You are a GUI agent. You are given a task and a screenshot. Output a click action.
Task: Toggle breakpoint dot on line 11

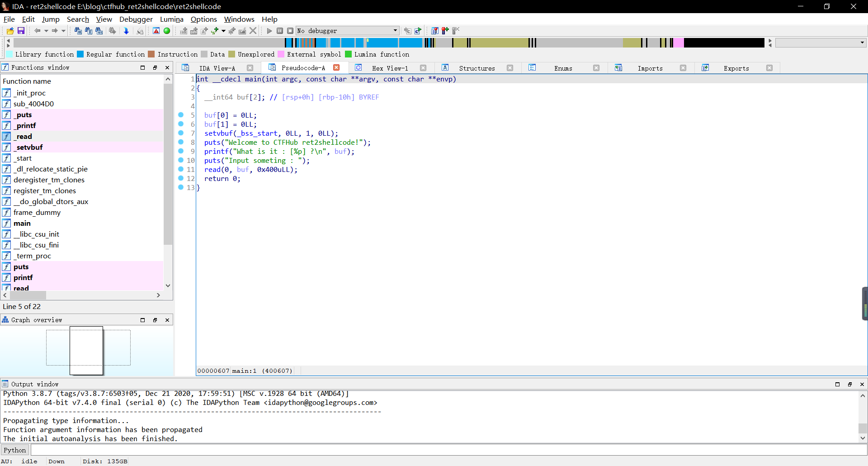[x=181, y=169]
